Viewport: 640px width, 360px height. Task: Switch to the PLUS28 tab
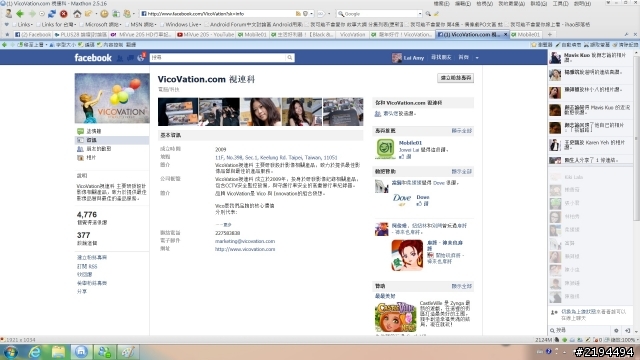point(81,35)
